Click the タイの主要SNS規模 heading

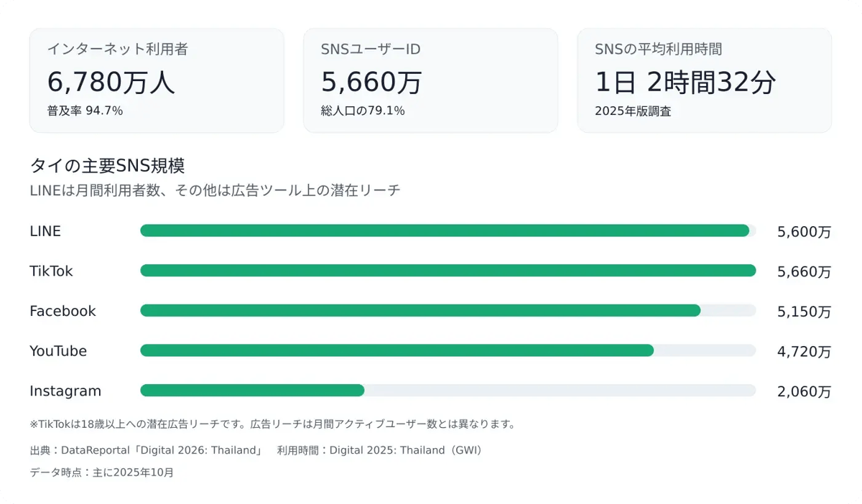pos(107,166)
